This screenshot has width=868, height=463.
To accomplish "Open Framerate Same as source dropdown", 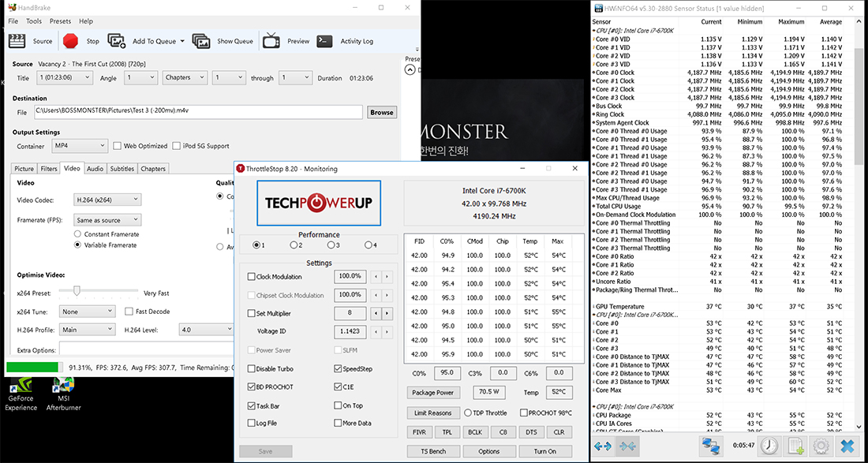I will (107, 220).
